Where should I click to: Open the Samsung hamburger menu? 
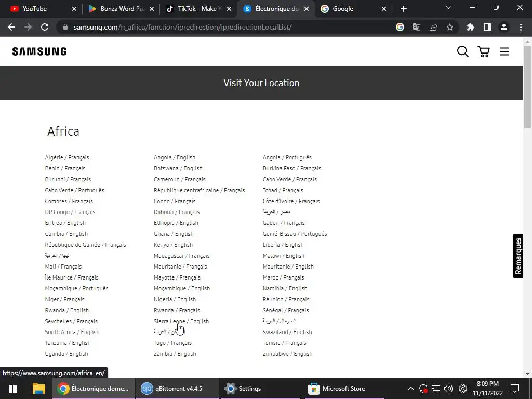(x=504, y=51)
